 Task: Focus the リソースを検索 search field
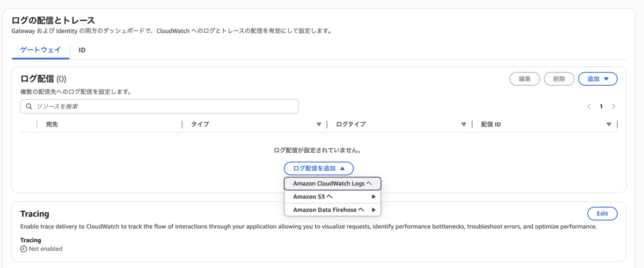tap(159, 107)
